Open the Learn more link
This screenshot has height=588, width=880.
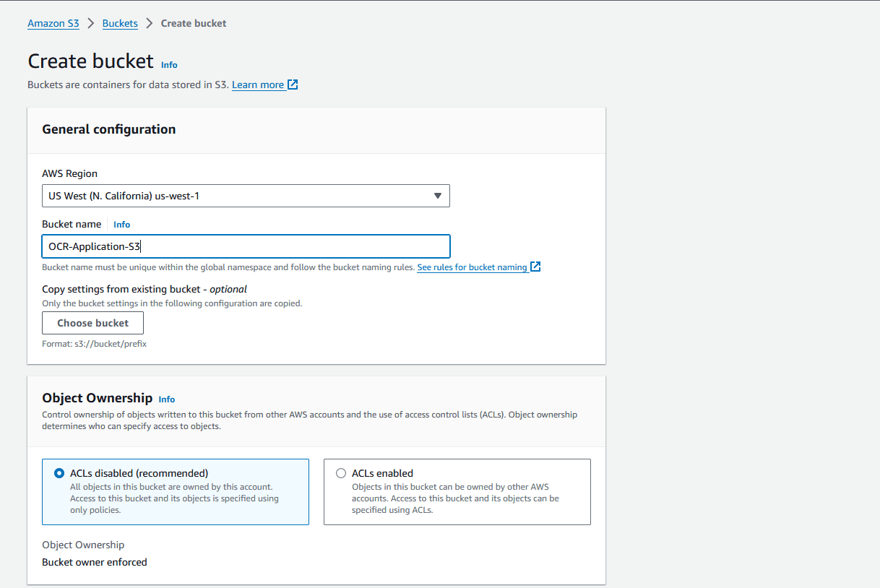[258, 85]
